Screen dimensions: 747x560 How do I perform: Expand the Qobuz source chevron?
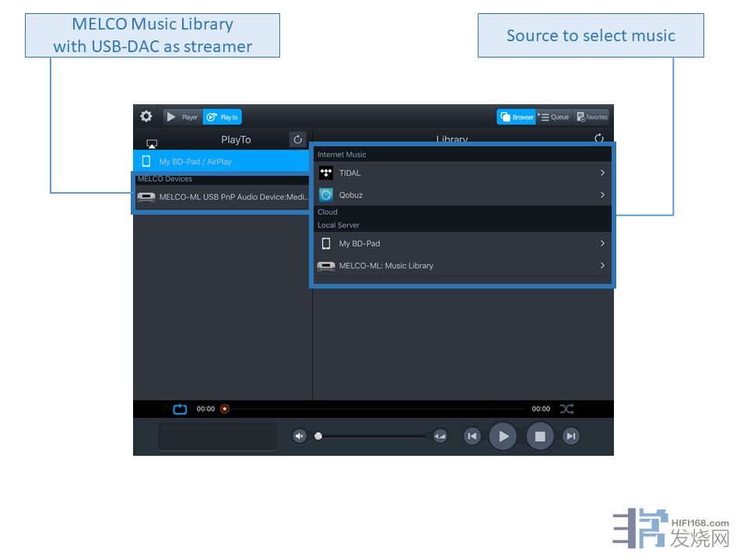[602, 195]
